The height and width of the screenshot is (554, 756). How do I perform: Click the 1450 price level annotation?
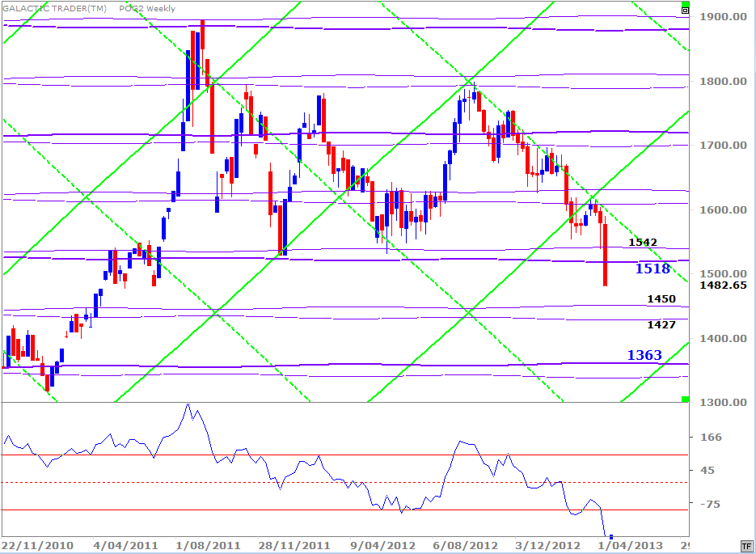661,299
